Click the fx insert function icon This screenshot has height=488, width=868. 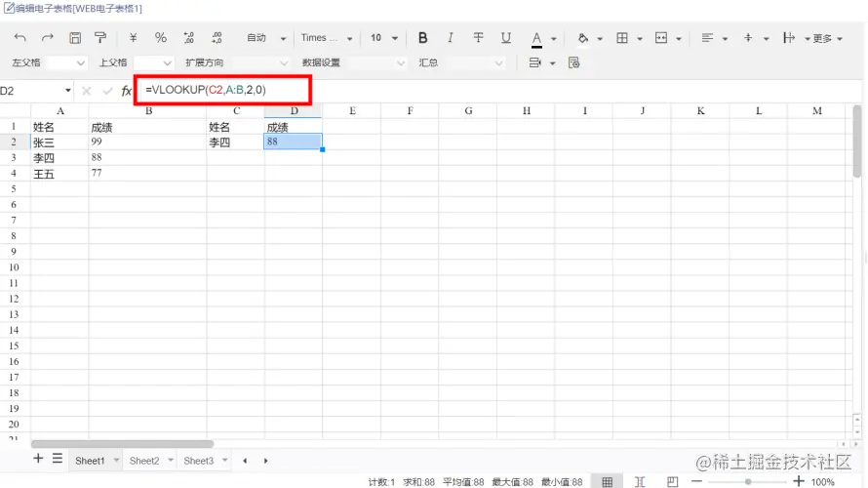[127, 91]
